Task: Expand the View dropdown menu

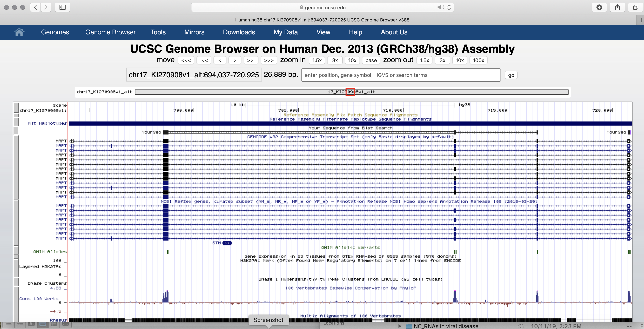Action: pos(323,32)
